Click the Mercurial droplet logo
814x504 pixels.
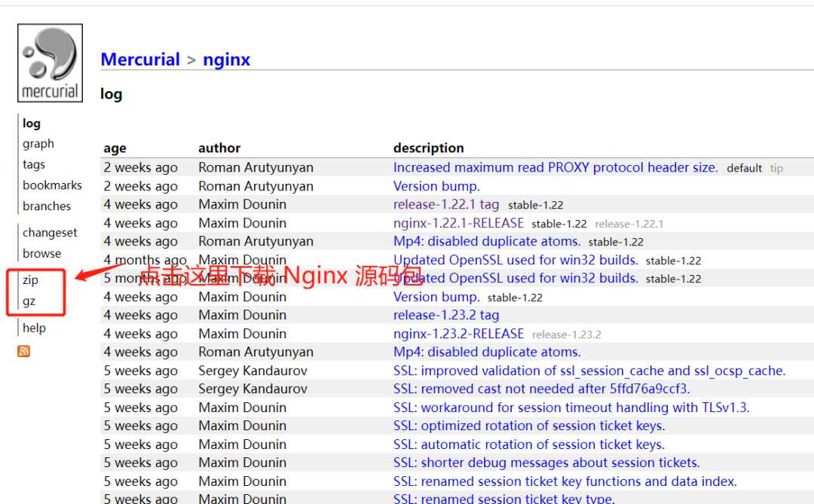coord(50,62)
